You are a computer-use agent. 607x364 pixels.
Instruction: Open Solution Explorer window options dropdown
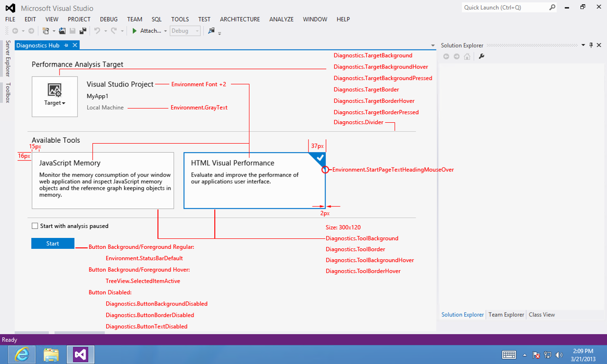coord(583,45)
